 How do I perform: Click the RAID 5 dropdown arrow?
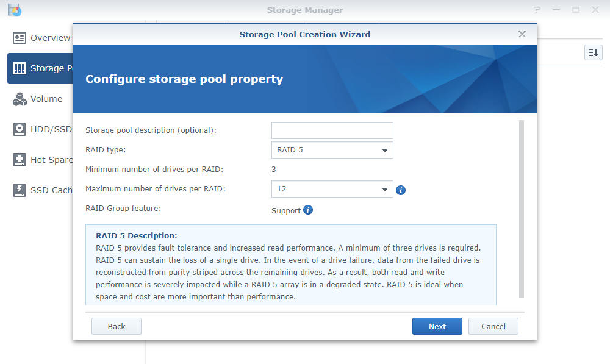click(x=385, y=150)
